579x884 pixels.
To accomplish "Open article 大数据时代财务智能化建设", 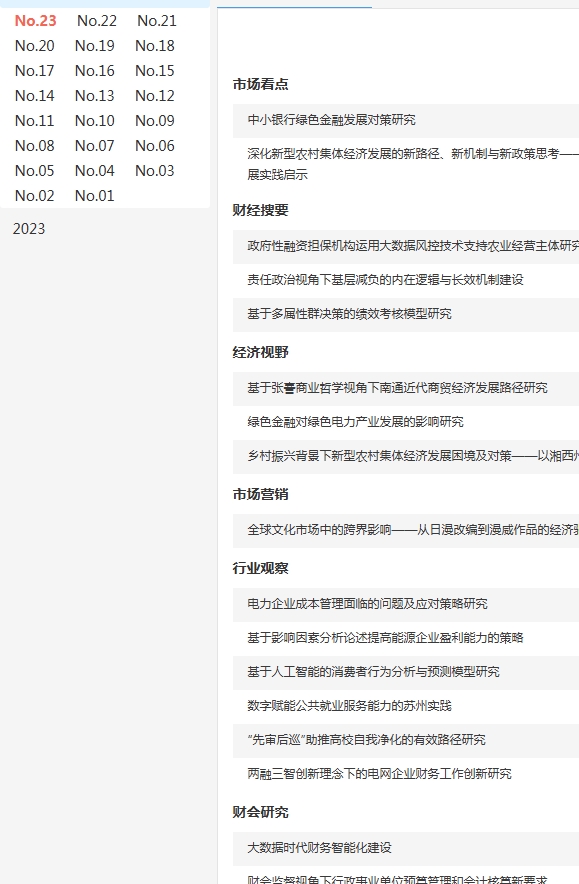I will point(319,848).
